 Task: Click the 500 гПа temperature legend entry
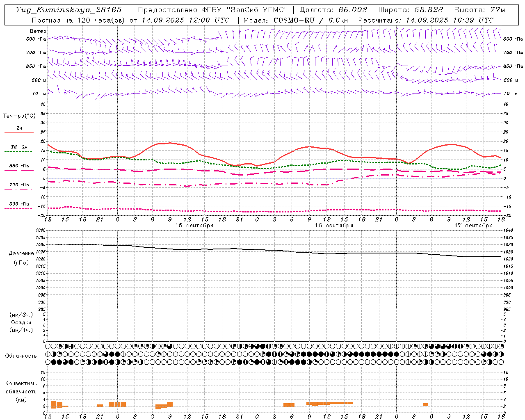click(19, 204)
